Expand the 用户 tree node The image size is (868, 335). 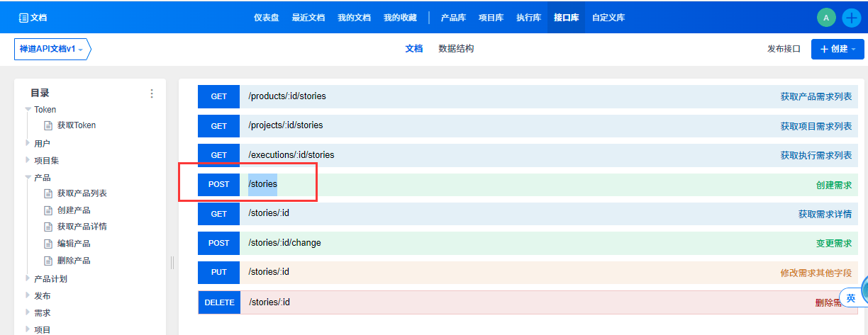[28, 143]
